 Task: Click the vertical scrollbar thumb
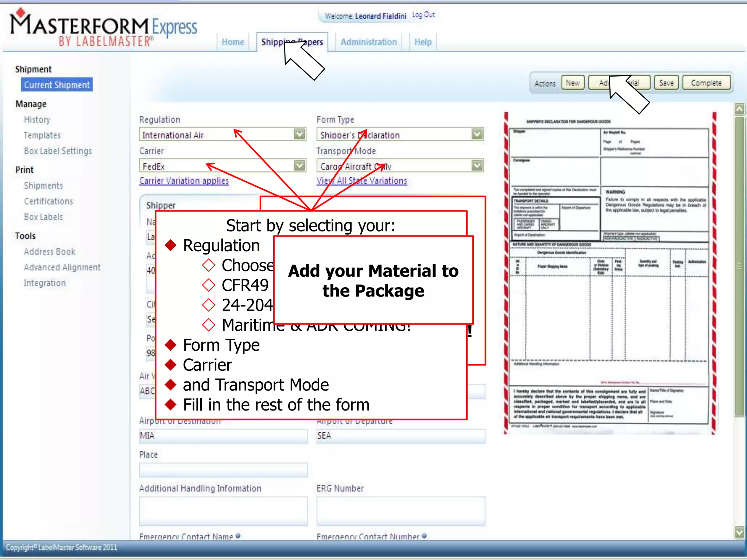click(x=739, y=266)
